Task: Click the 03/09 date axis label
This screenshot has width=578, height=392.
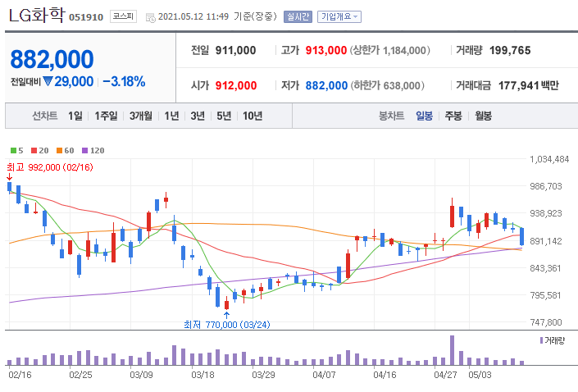Action: 141,375
